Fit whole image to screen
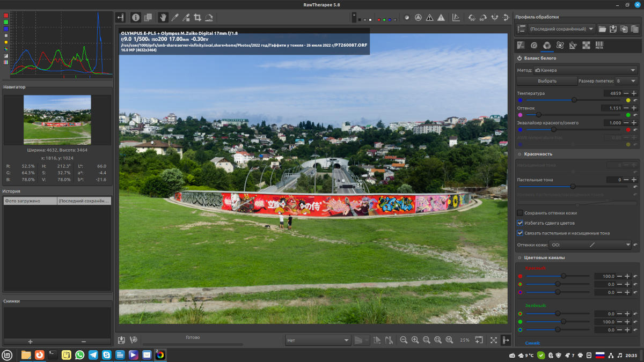The image size is (644, 362). tap(427, 340)
